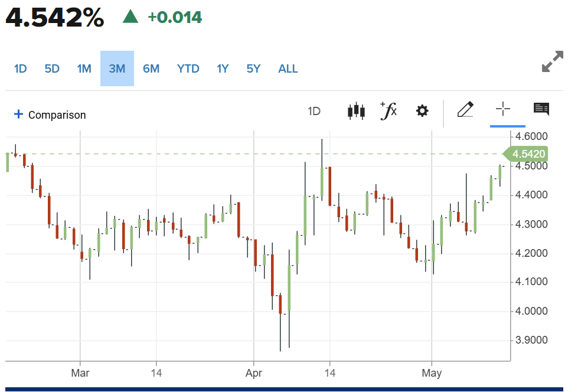568x392 pixels.
Task: Show ALL historical data range
Action: coord(288,68)
